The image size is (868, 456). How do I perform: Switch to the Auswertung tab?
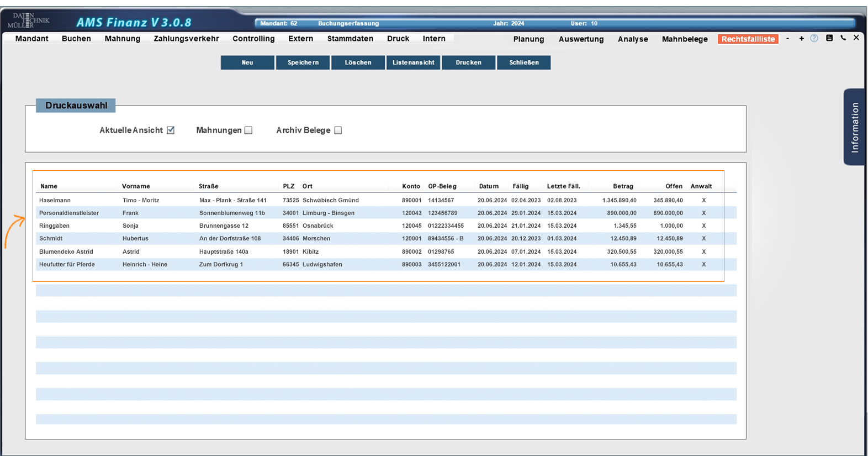581,39
